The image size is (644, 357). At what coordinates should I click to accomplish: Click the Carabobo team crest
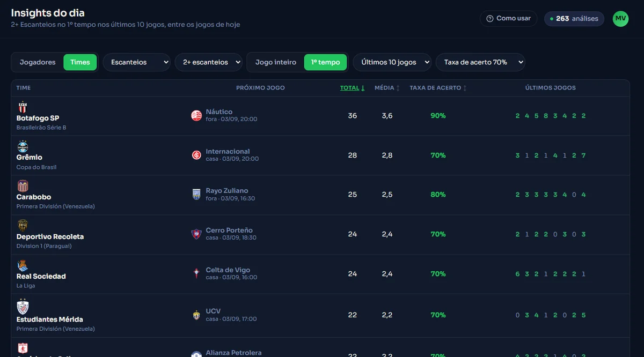tap(23, 186)
